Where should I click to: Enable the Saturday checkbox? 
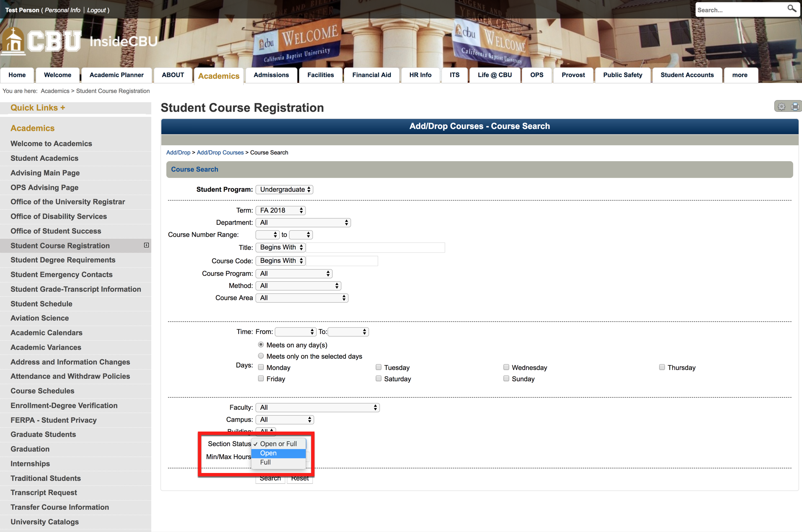click(x=379, y=379)
